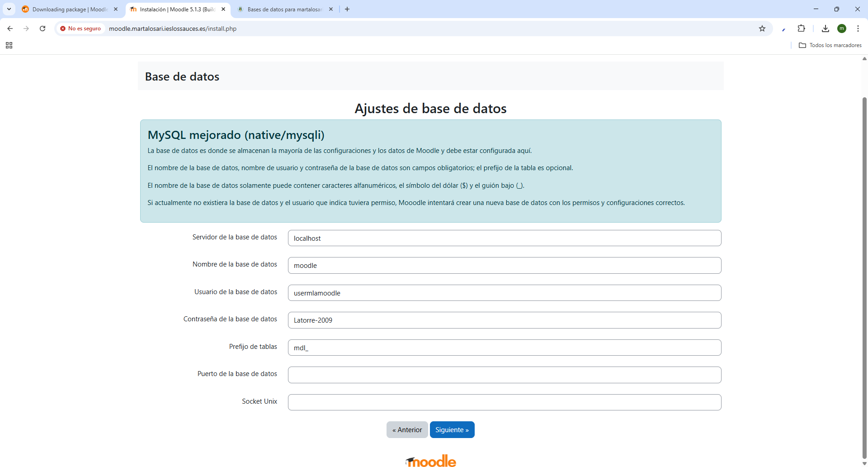Click the Siguiente » button
The image size is (868, 467).
452,430
